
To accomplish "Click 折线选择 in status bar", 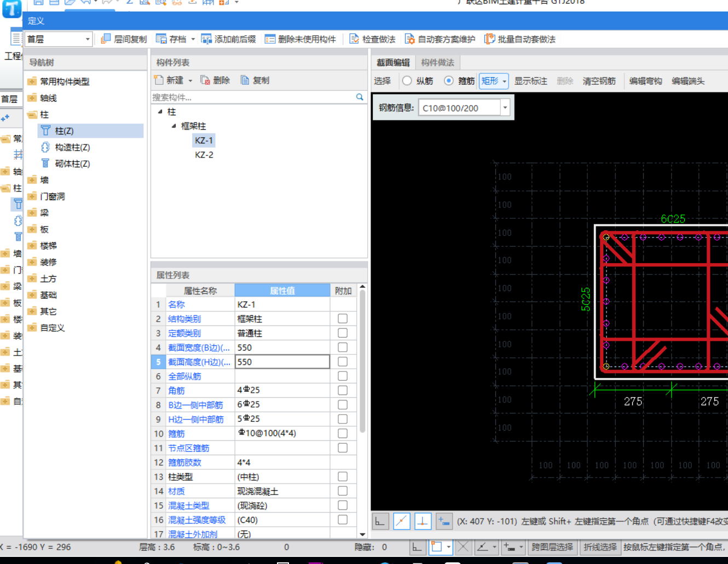I will 600,546.
